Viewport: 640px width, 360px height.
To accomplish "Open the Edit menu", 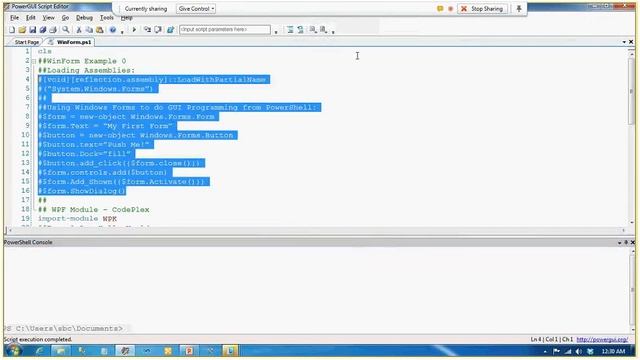I will [x=31, y=18].
